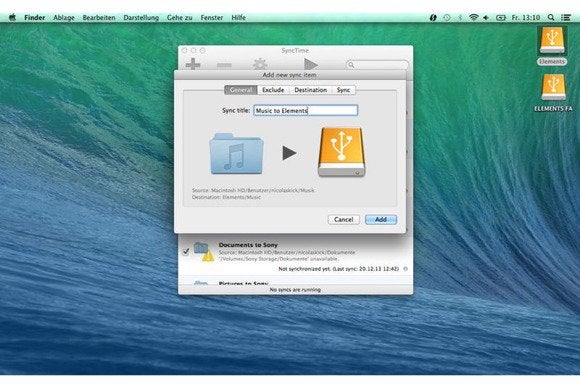
Task: Confirm with the Add button
Action: click(x=381, y=219)
